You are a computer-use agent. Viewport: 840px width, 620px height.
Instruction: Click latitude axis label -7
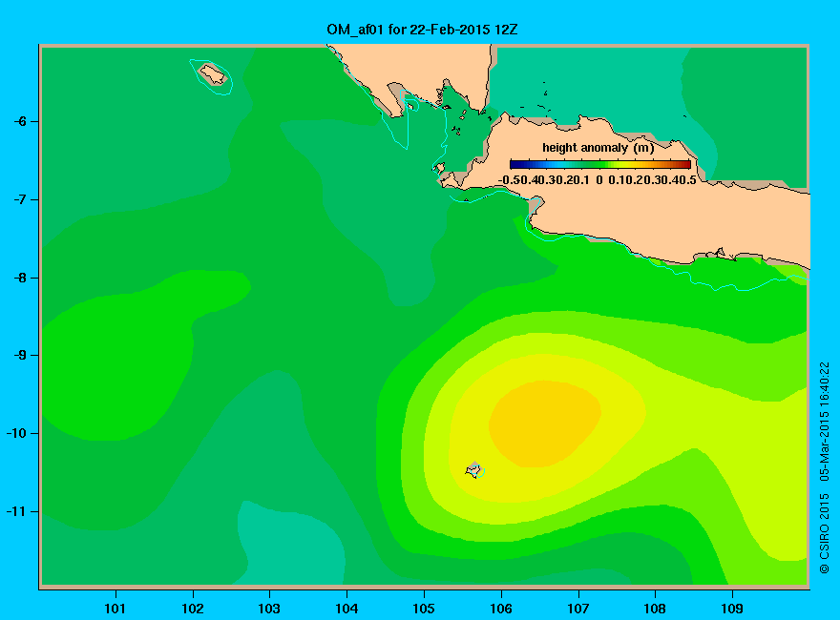coord(20,199)
